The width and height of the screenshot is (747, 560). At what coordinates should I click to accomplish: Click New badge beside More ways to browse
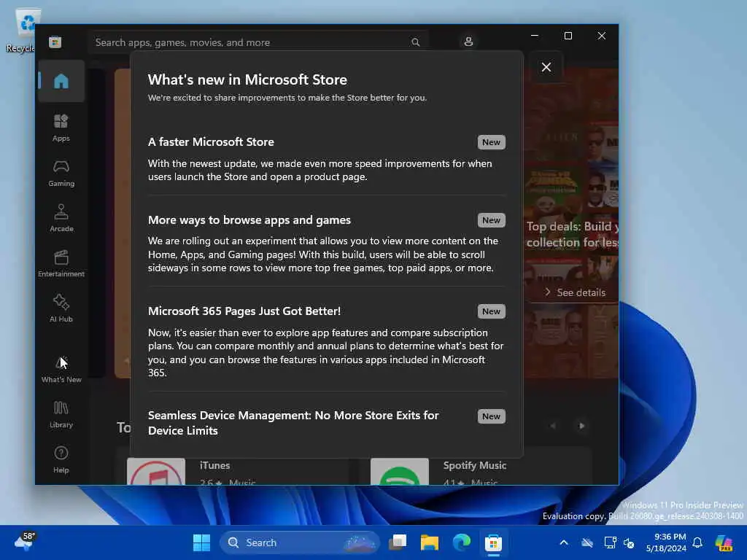click(x=491, y=220)
